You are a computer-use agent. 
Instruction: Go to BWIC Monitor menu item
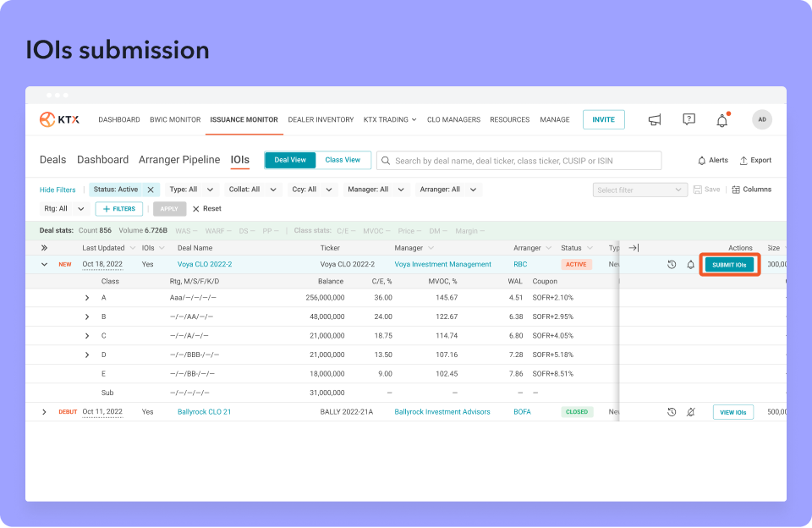click(175, 119)
